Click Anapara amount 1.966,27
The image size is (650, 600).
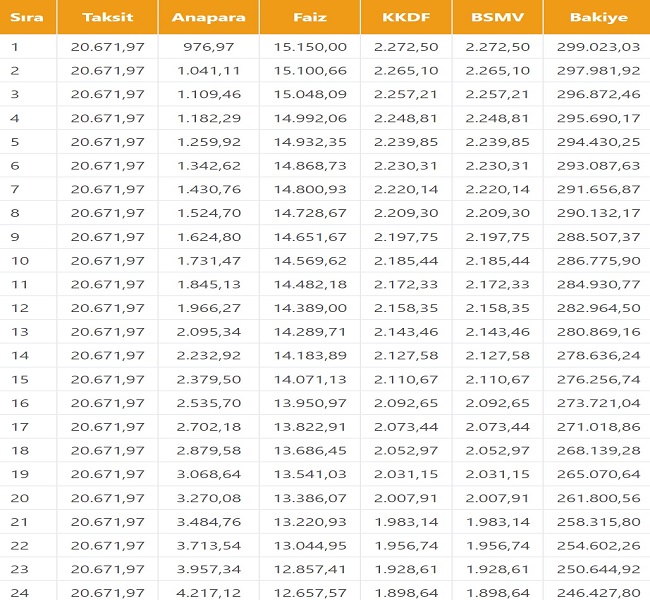[x=209, y=308]
